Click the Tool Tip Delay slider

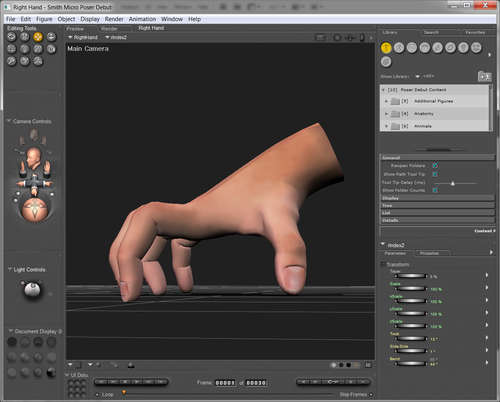click(x=456, y=183)
